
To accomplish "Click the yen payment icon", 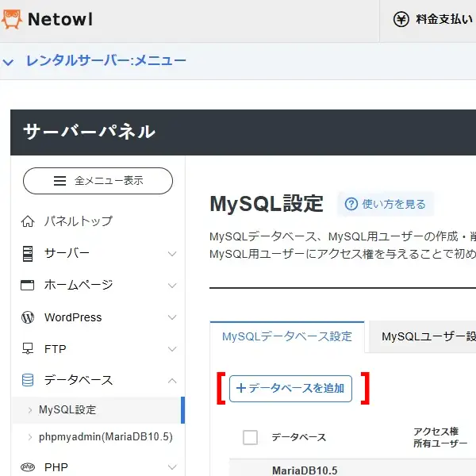I will tap(401, 19).
